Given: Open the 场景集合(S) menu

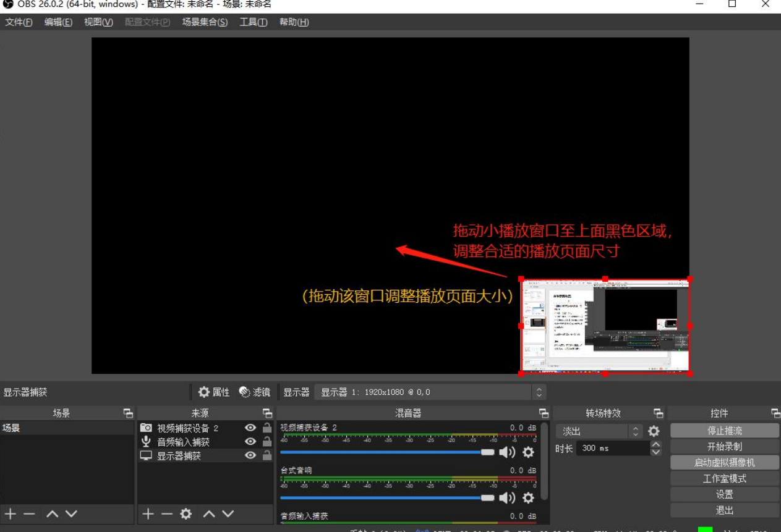Looking at the screenshot, I should coord(205,22).
